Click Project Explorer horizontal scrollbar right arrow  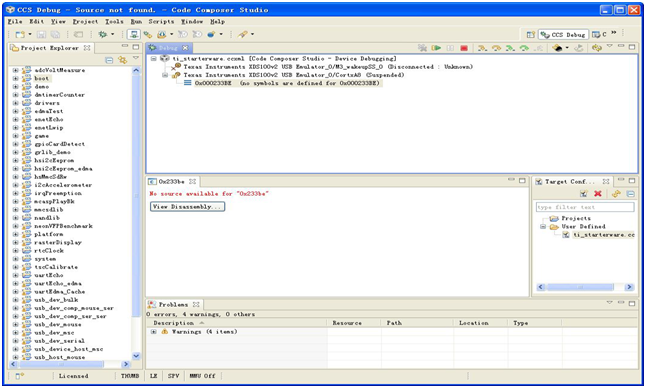tap(126, 364)
